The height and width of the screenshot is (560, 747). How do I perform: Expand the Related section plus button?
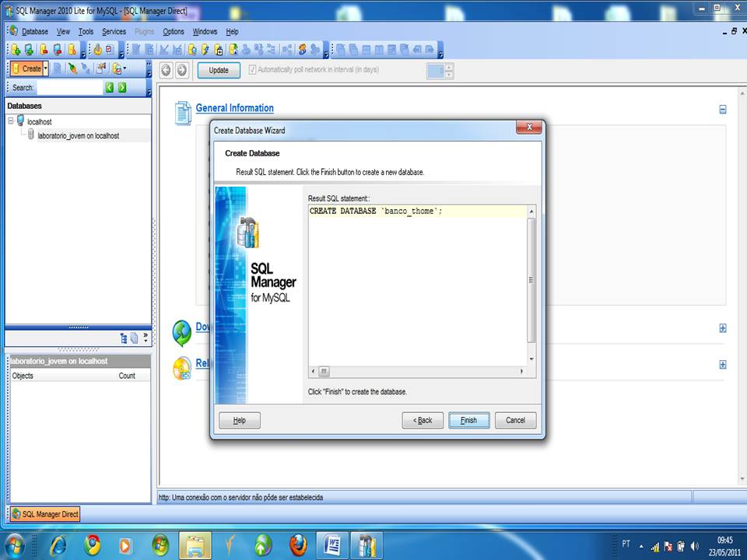723,364
